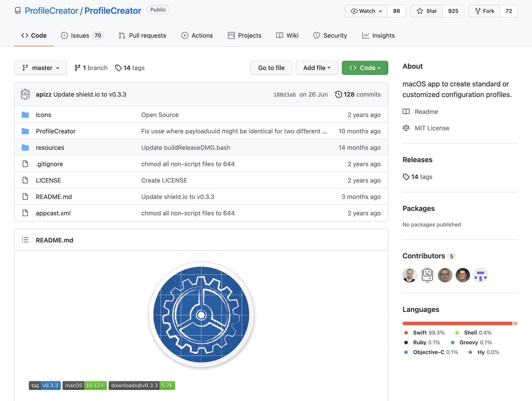The image size is (532, 401).
Task: Open the 14 tags link beside branches
Action: 130,68
